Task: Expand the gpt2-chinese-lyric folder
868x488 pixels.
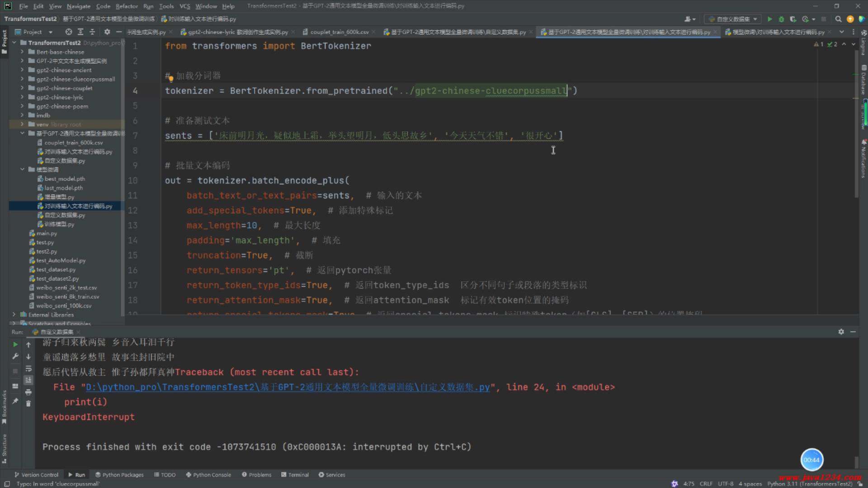Action: (x=22, y=97)
